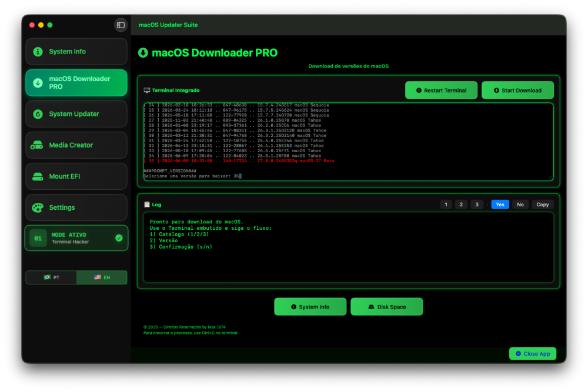
Task: Click the Start Download button
Action: coord(517,91)
